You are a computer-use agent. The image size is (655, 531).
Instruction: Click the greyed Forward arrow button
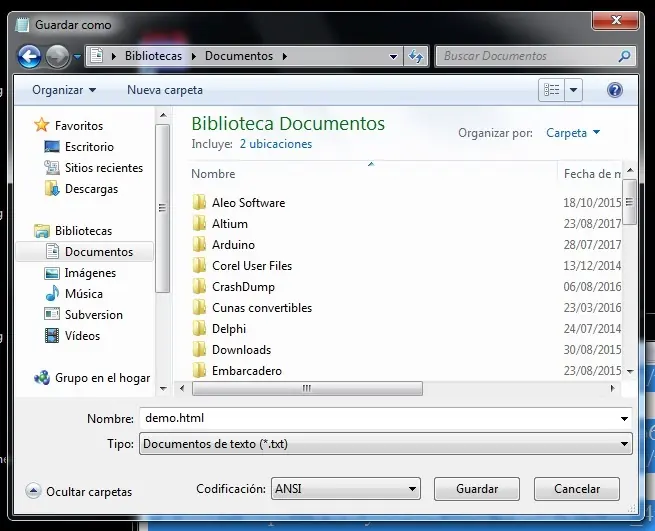coord(57,56)
